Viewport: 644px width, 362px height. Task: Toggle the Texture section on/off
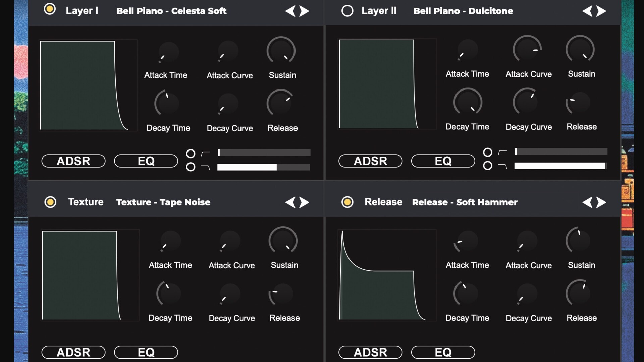click(50, 202)
